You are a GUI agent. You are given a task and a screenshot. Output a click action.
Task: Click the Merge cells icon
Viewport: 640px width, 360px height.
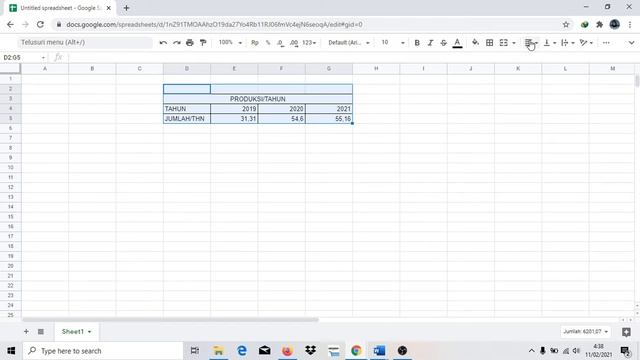coord(504,42)
